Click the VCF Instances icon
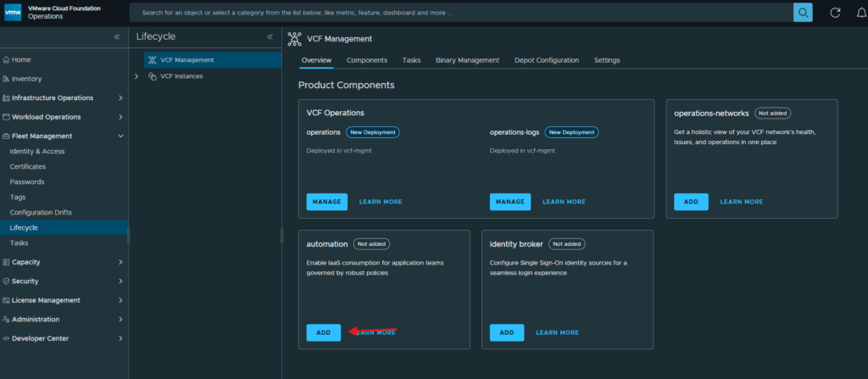Image resolution: width=868 pixels, height=379 pixels. 153,76
